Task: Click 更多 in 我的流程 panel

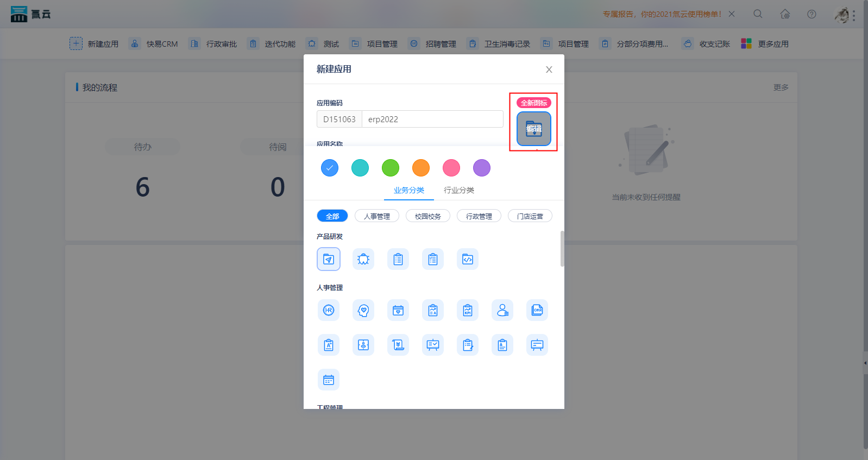Action: pyautogui.click(x=781, y=87)
